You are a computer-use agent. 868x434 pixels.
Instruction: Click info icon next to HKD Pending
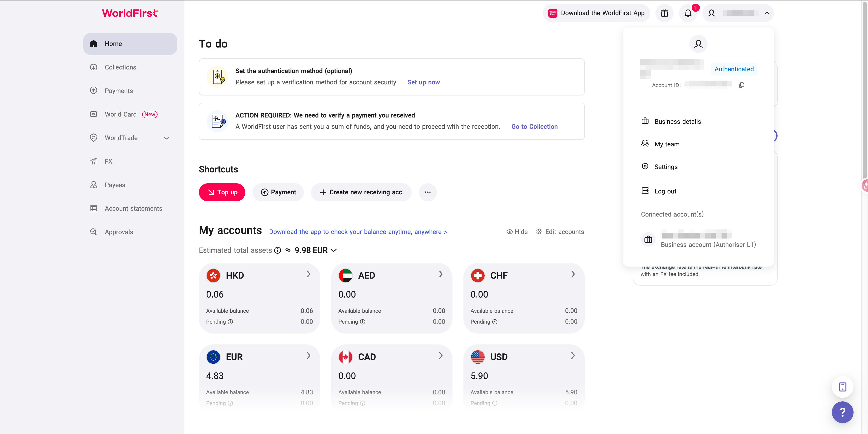[230, 322]
